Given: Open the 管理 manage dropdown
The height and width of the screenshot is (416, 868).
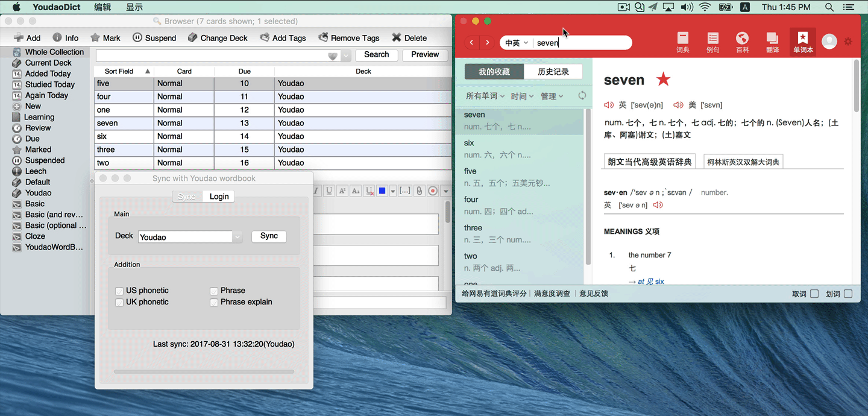Looking at the screenshot, I should [552, 96].
